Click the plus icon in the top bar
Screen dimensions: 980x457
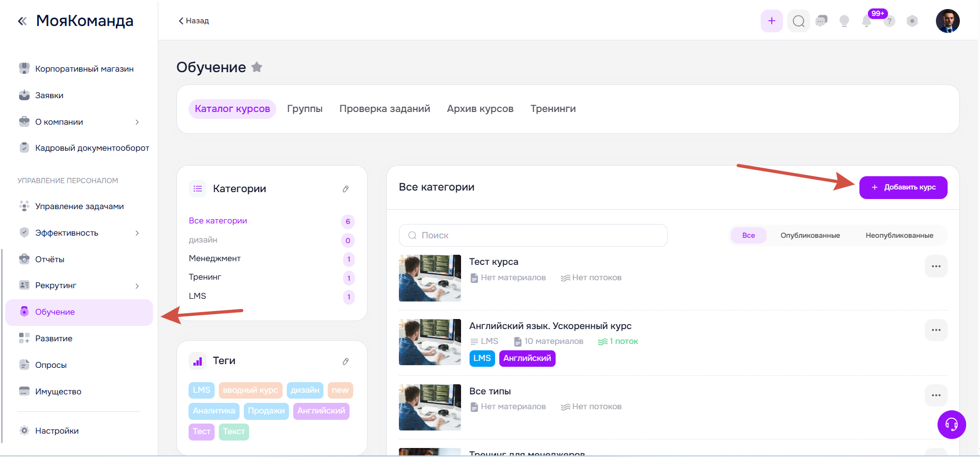click(771, 21)
